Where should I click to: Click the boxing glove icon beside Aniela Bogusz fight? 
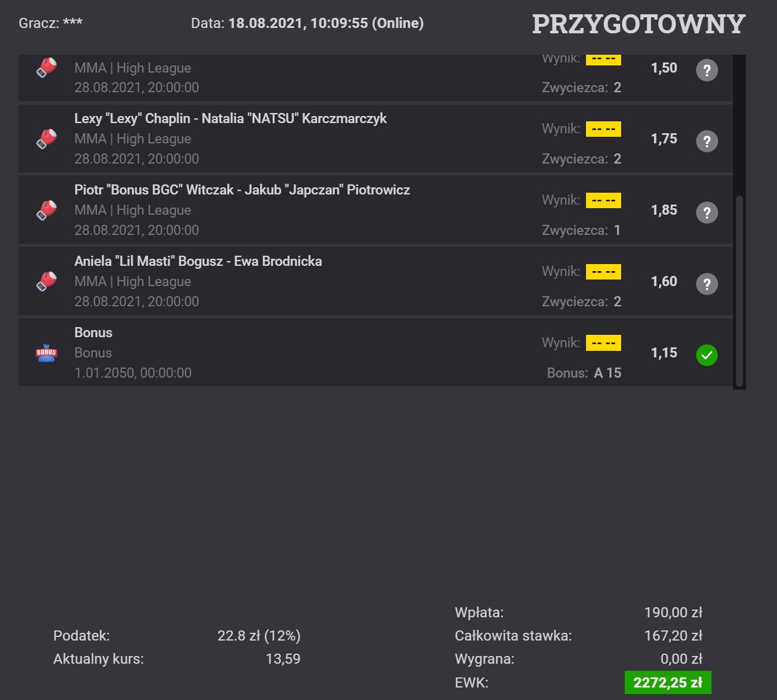46,281
